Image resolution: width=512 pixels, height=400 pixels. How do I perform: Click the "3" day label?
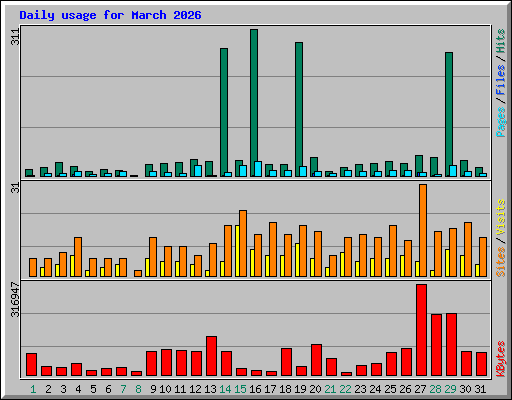[x=63, y=389]
